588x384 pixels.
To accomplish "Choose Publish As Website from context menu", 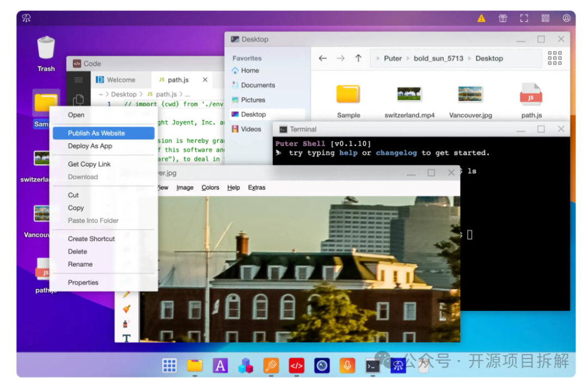I will (x=96, y=133).
